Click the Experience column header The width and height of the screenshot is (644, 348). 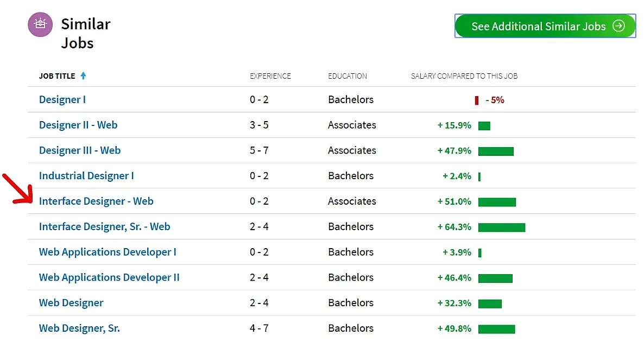pos(270,76)
